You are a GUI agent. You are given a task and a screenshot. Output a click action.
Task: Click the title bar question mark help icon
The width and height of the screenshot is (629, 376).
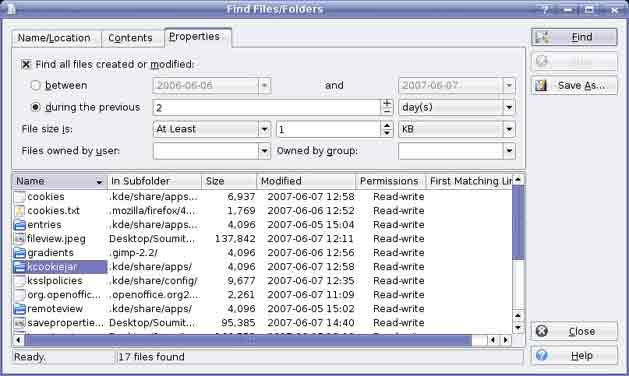click(545, 10)
